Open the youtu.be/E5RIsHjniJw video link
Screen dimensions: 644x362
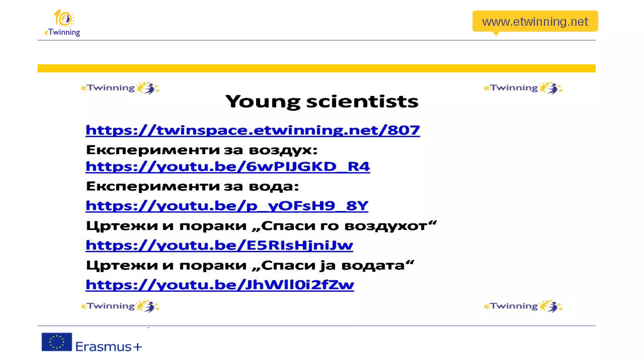click(219, 245)
